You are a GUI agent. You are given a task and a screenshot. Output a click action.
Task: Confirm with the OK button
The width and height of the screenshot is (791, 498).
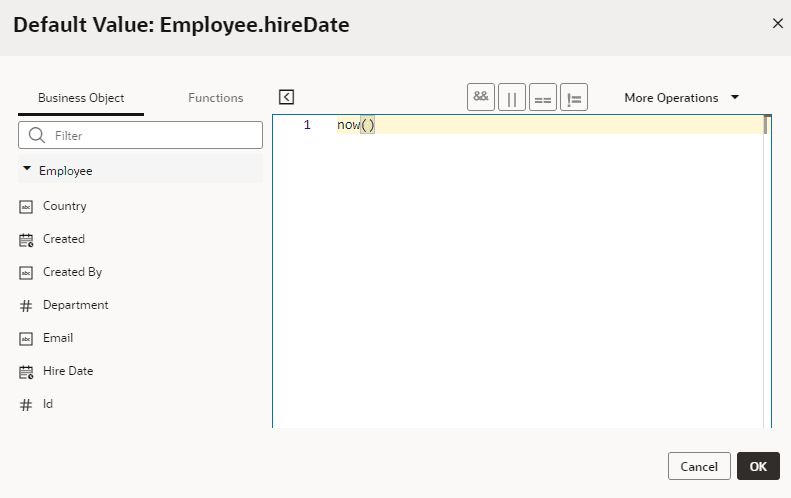758,466
